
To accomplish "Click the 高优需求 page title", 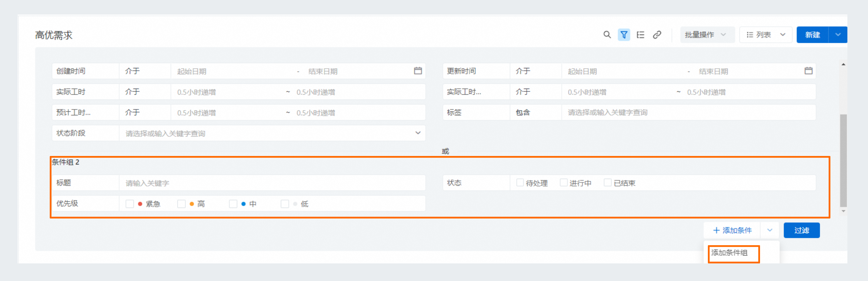I will point(54,35).
